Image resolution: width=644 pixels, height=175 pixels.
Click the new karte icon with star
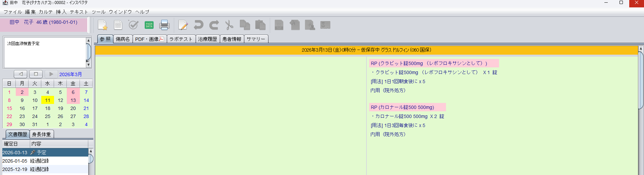pos(102,25)
